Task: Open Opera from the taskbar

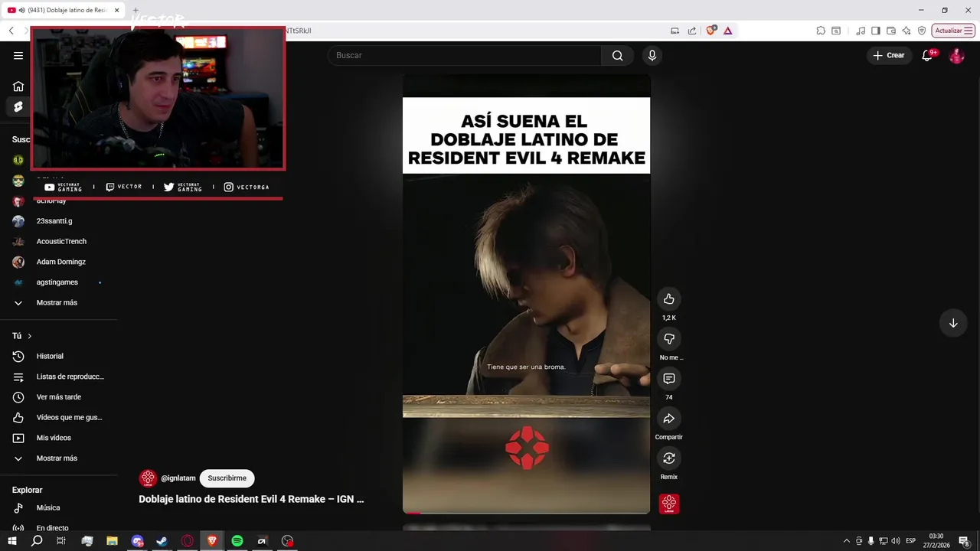Action: click(188, 541)
